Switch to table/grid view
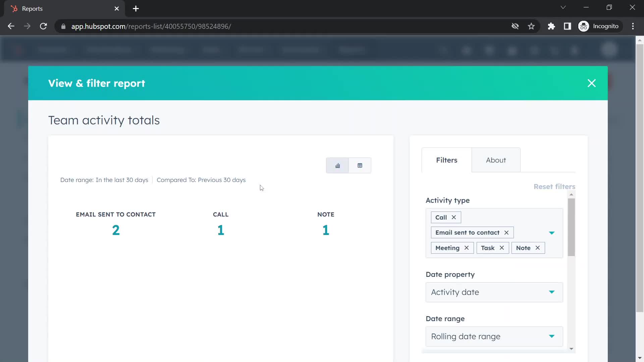The height and width of the screenshot is (362, 644). click(360, 165)
